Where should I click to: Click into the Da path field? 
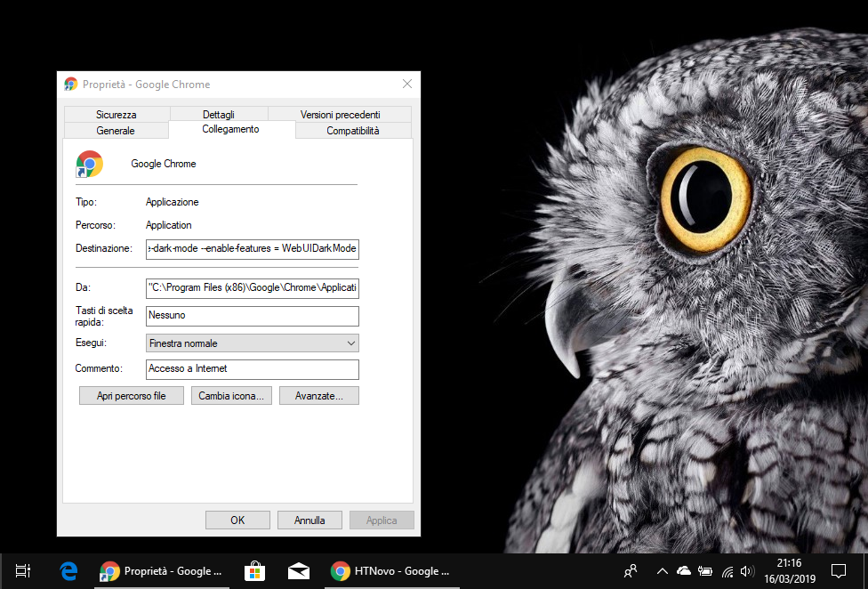pos(253,288)
